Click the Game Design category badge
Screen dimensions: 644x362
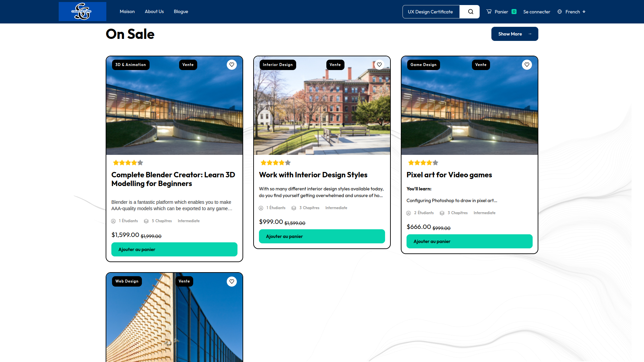(423, 65)
